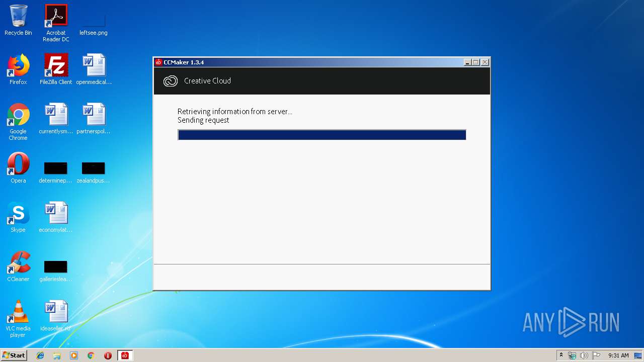The height and width of the screenshot is (362, 644).
Task: Open the Windows Start menu
Action: point(14,355)
